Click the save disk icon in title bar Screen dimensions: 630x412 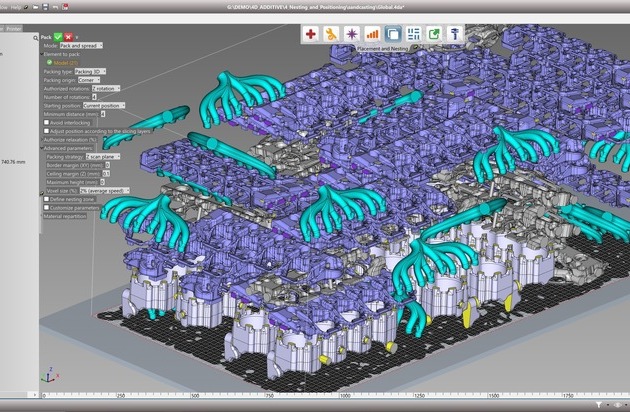[x=36, y=6]
